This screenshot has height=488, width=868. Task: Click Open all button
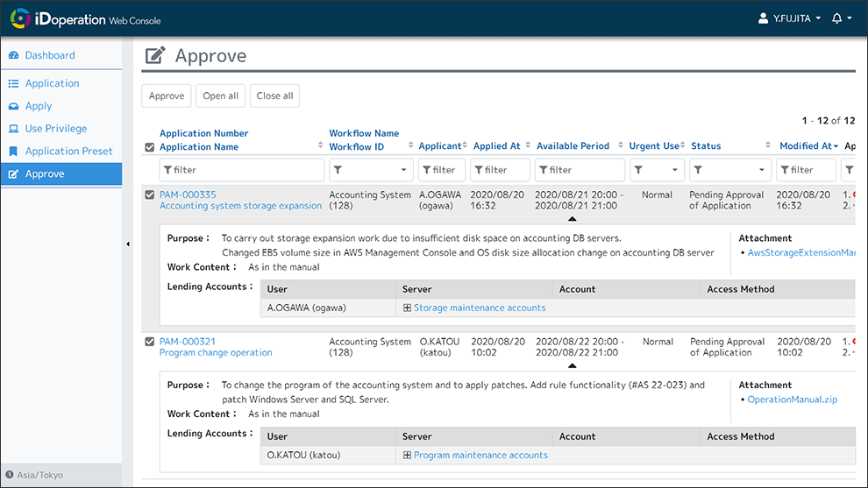(x=220, y=95)
